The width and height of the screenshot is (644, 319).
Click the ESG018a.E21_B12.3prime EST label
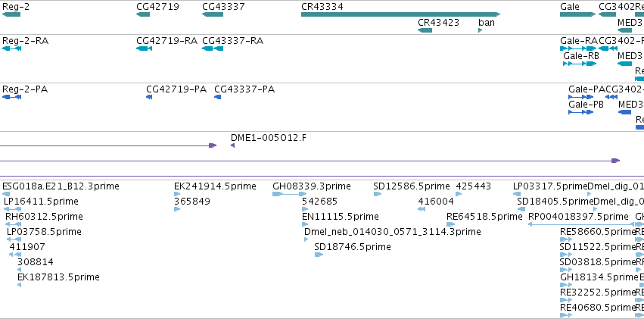coord(61,186)
